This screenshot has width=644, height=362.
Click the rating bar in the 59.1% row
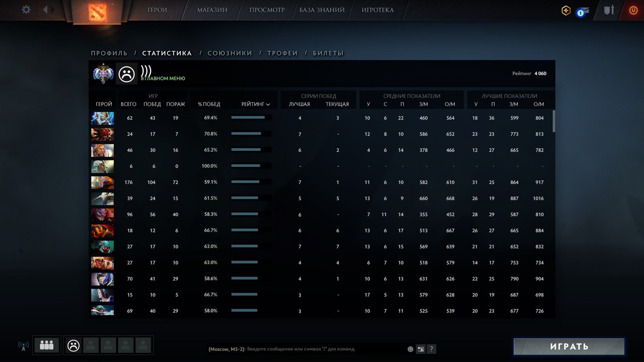(x=251, y=182)
